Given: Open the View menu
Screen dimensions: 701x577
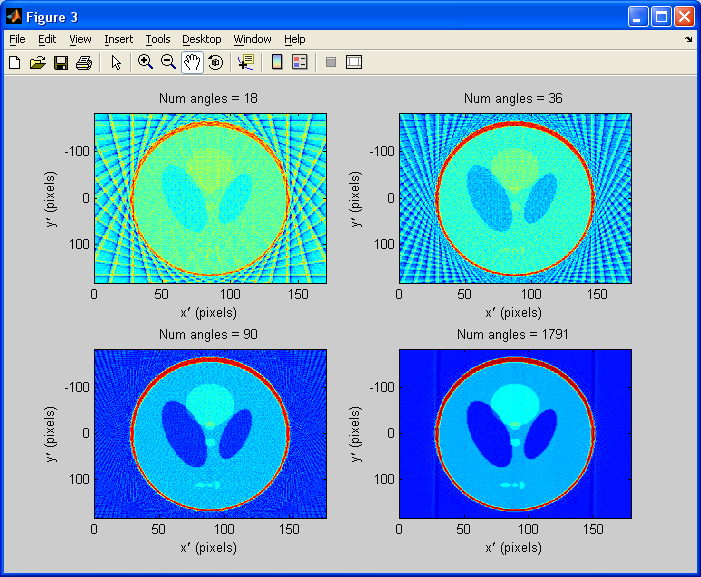Looking at the screenshot, I should coord(80,39).
